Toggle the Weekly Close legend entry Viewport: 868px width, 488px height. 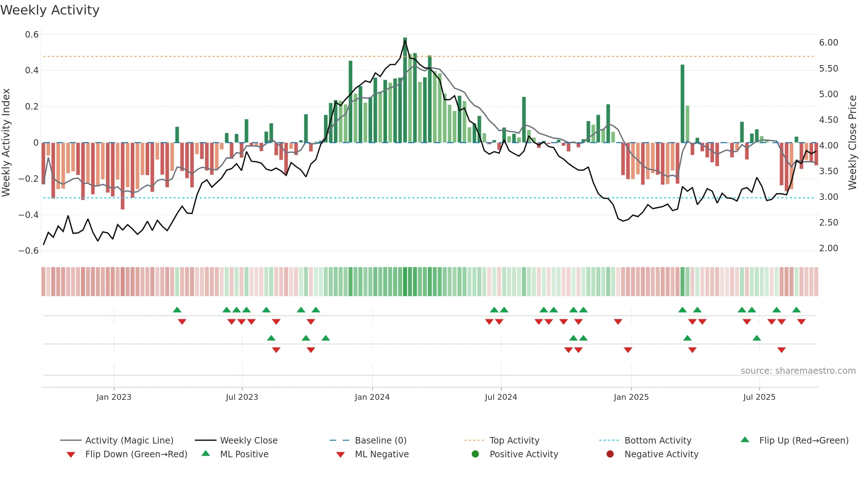(x=237, y=440)
